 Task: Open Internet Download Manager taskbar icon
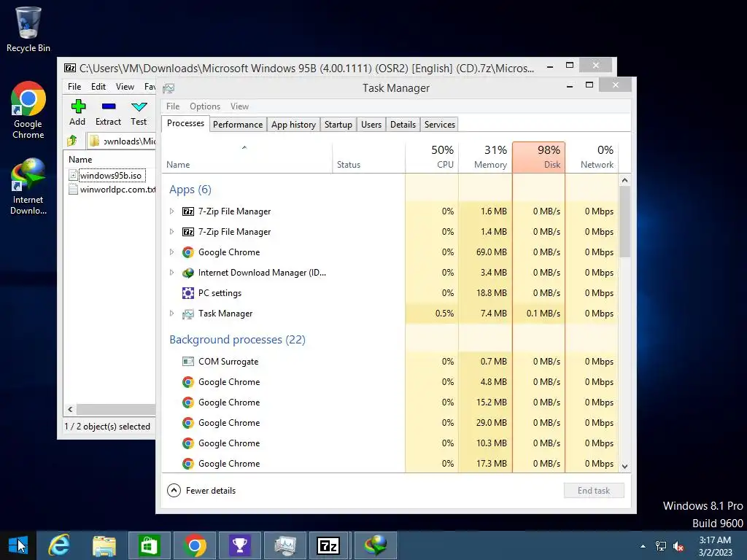pyautogui.click(x=376, y=545)
